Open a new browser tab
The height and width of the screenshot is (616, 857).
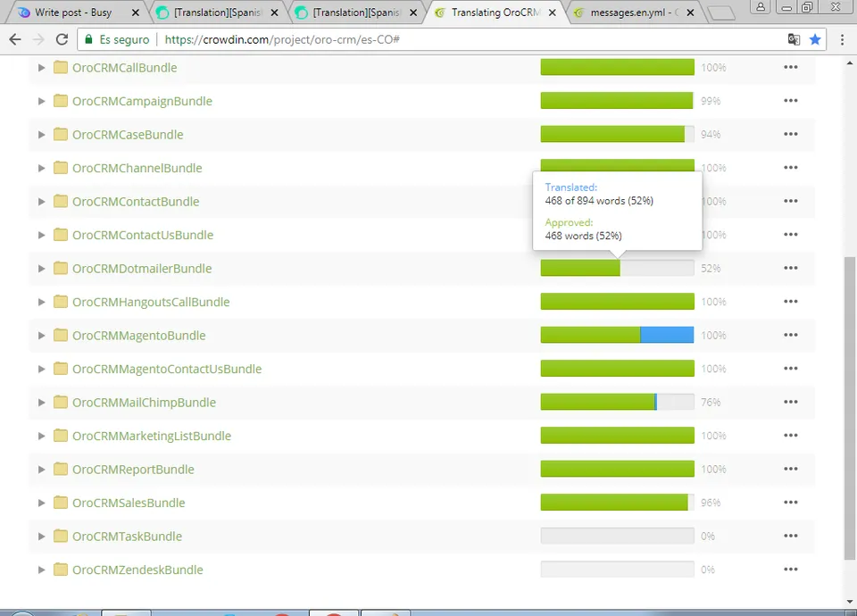click(721, 12)
